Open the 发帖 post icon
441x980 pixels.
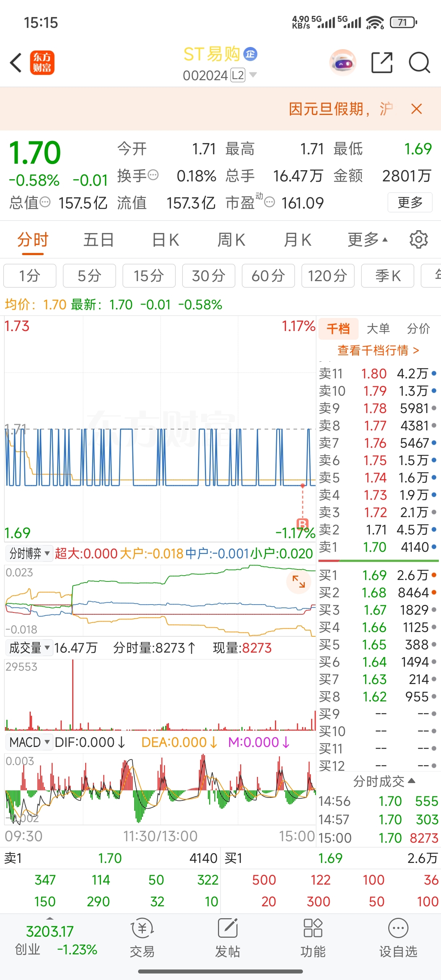pos(227,938)
